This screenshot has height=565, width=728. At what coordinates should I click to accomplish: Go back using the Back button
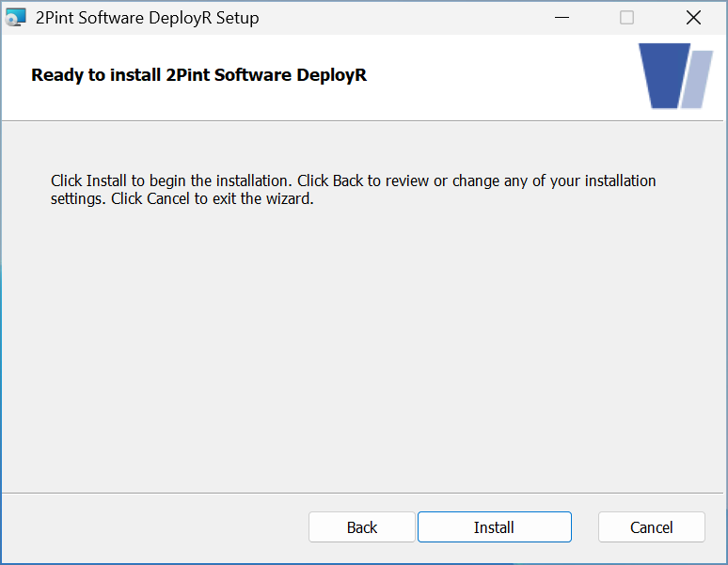tap(361, 527)
